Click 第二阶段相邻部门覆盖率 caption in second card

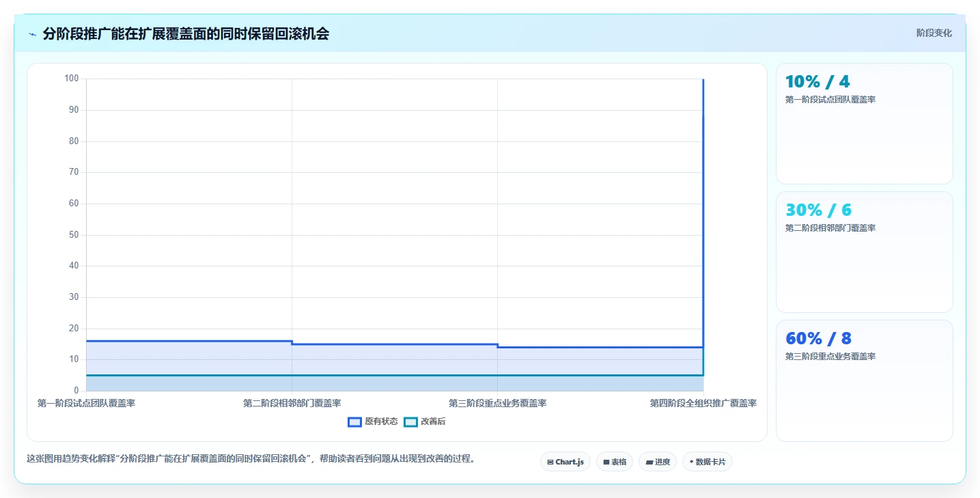pos(830,228)
